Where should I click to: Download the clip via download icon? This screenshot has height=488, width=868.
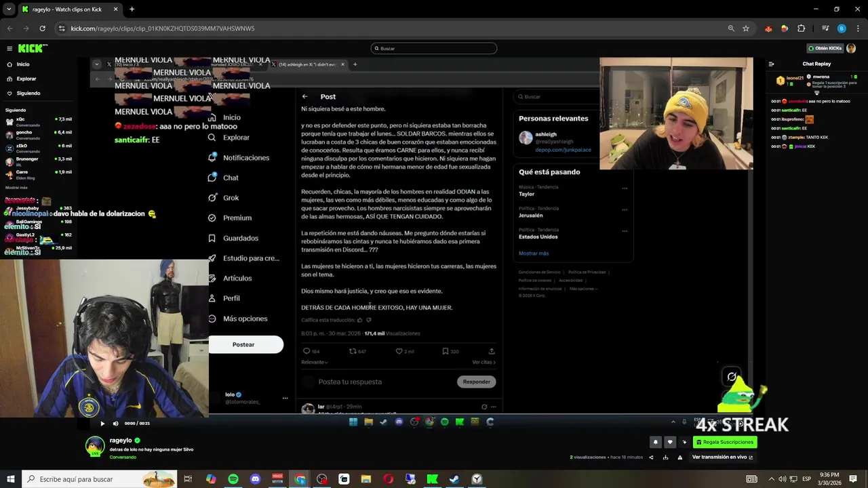tap(665, 457)
